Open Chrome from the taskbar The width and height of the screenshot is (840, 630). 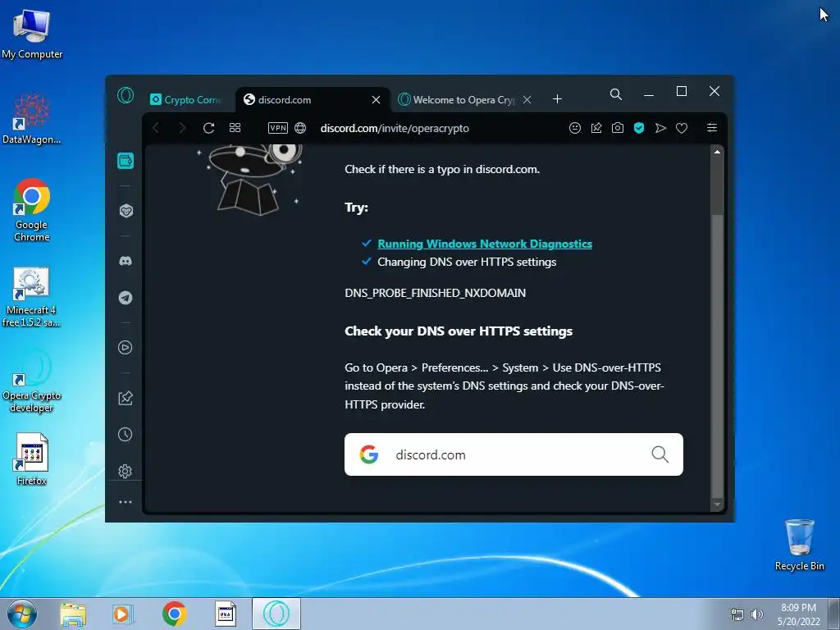174,614
